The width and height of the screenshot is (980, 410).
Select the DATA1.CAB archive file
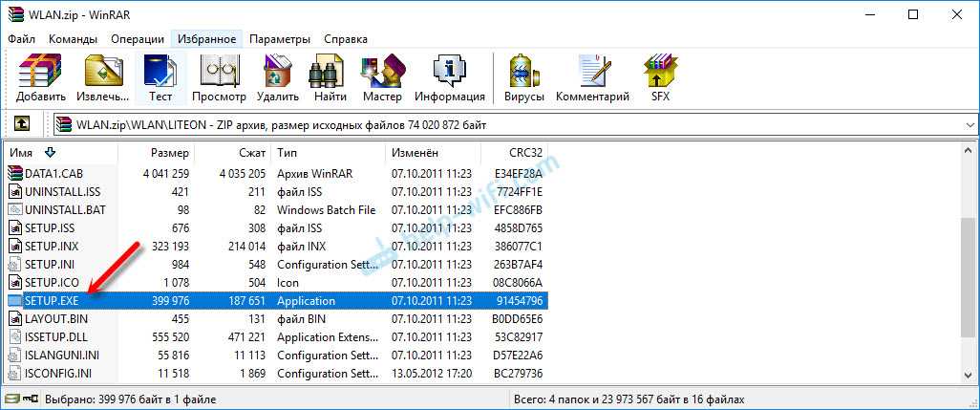pyautogui.click(x=53, y=173)
